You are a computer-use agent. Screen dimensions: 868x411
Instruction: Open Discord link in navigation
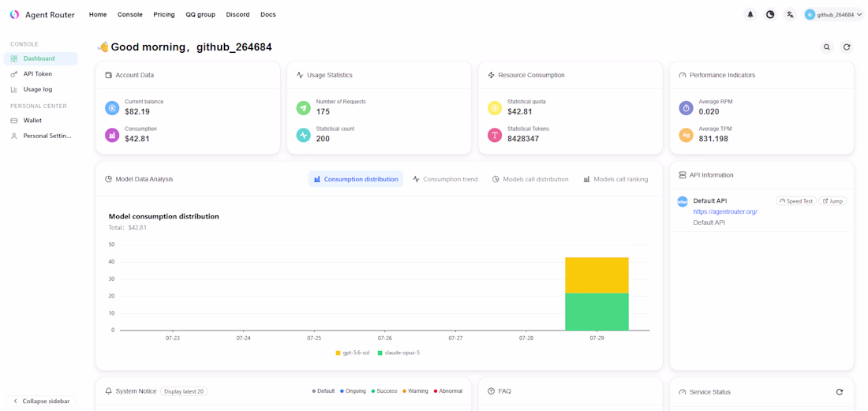(238, 15)
